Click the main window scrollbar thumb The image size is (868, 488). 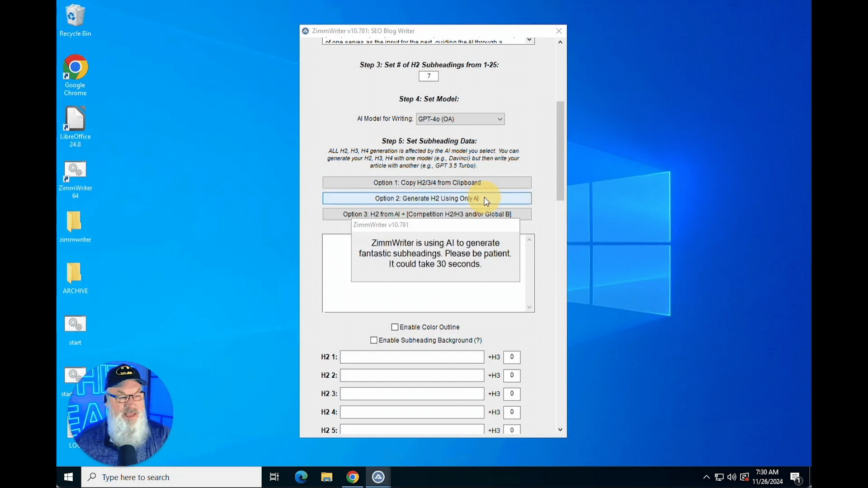(560, 150)
